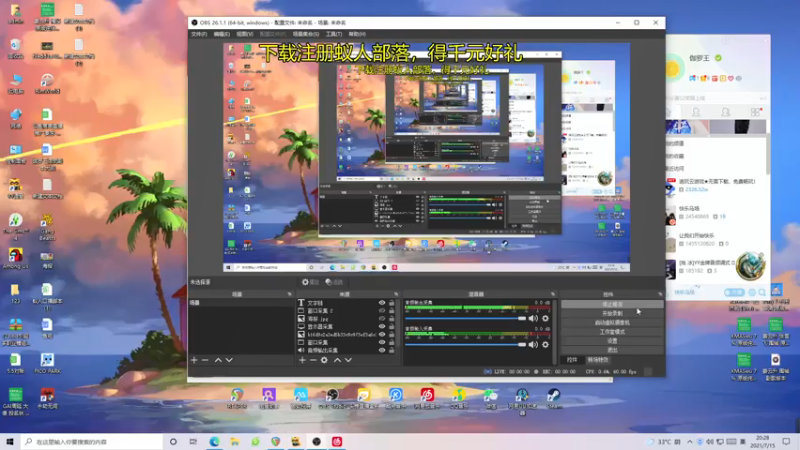Image resolution: width=800 pixels, height=450 pixels.
Task: Move scene up in Scenes panel
Action: coord(218,360)
